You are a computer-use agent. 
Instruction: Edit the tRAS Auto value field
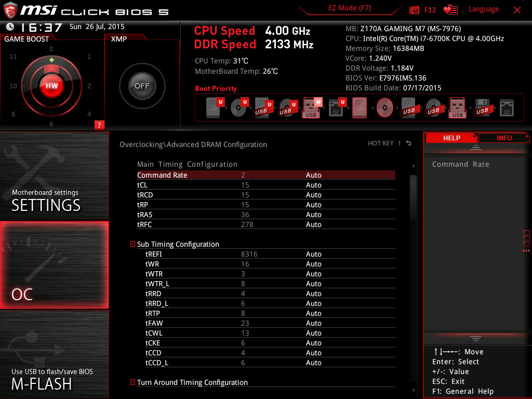313,215
